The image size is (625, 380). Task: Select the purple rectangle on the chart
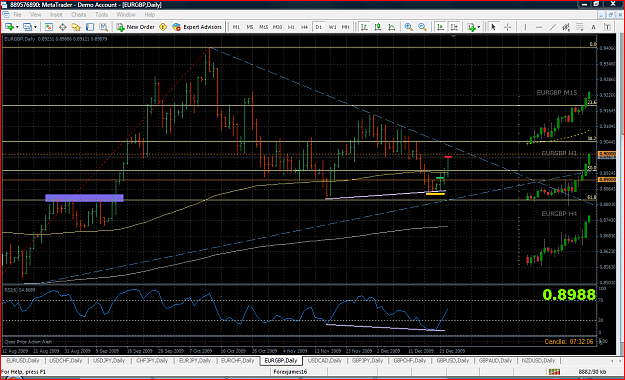[85, 198]
